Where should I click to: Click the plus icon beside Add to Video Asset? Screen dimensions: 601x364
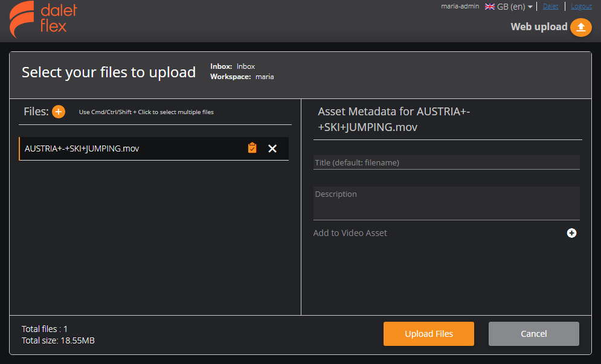click(x=571, y=233)
